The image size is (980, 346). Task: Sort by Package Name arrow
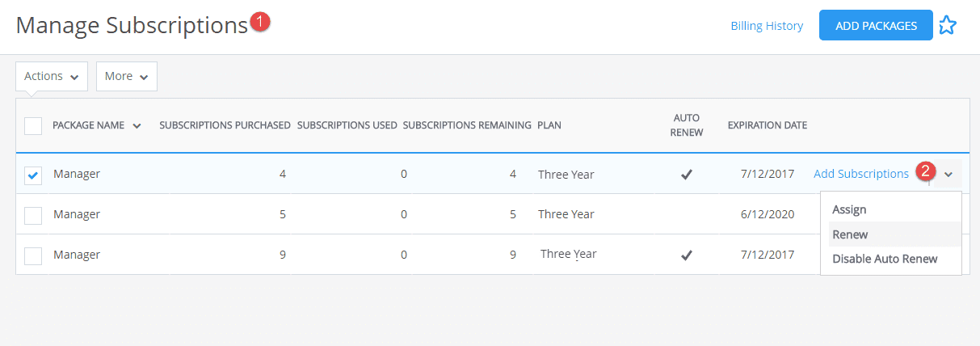click(137, 125)
